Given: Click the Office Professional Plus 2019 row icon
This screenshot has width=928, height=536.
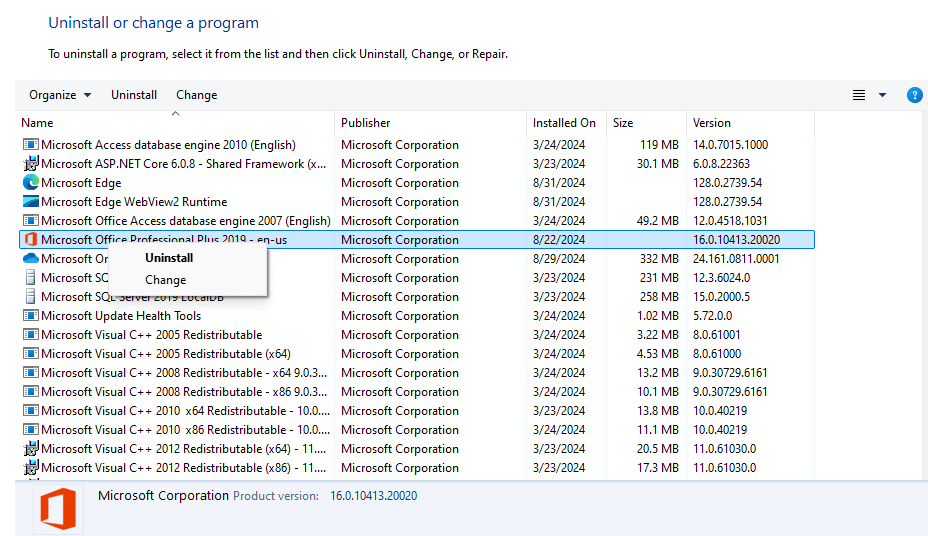Looking at the screenshot, I should pyautogui.click(x=31, y=239).
